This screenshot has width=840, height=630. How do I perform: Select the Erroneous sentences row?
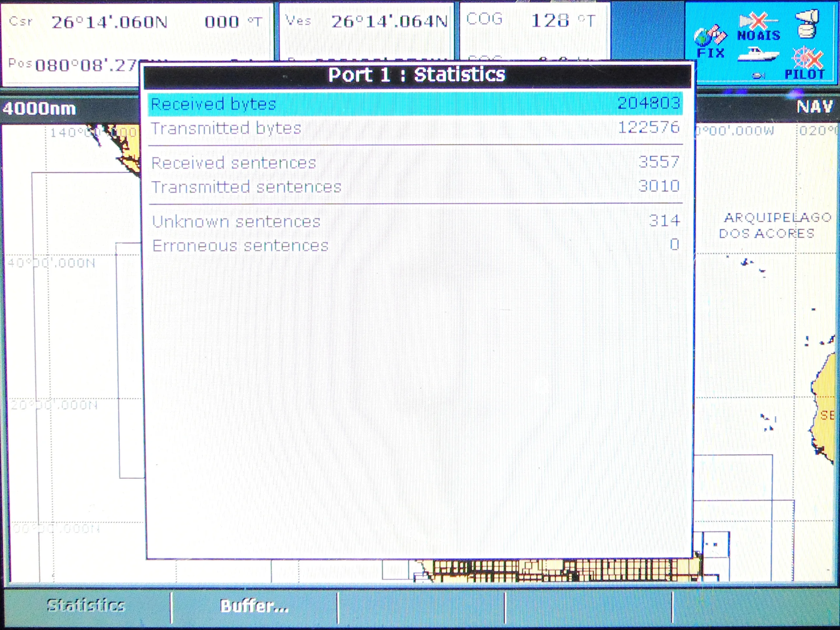coord(415,245)
